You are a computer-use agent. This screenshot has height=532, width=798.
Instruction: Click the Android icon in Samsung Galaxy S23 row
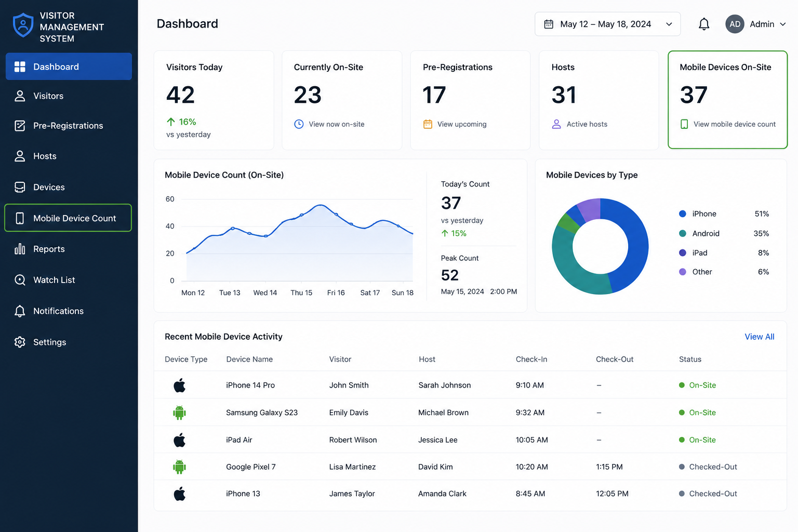pyautogui.click(x=179, y=413)
